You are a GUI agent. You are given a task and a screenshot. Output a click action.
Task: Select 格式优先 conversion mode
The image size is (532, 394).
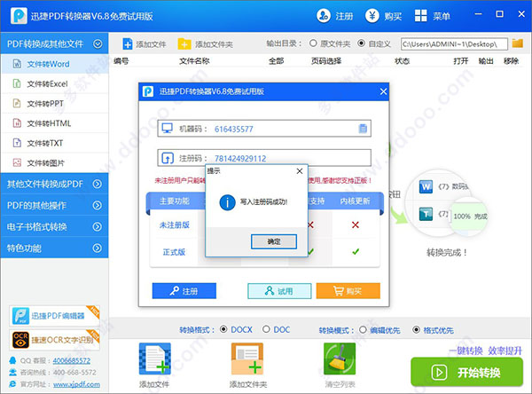416,330
